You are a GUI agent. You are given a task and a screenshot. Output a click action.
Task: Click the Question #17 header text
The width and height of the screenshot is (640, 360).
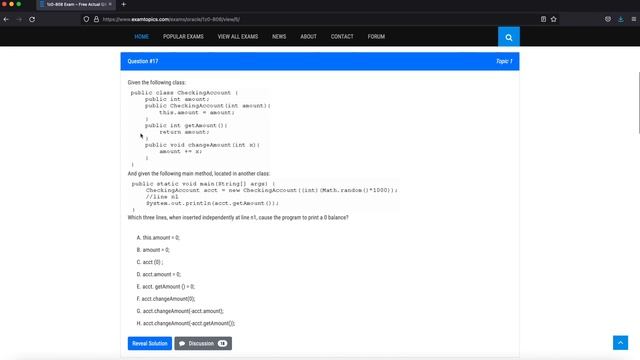coord(143,61)
